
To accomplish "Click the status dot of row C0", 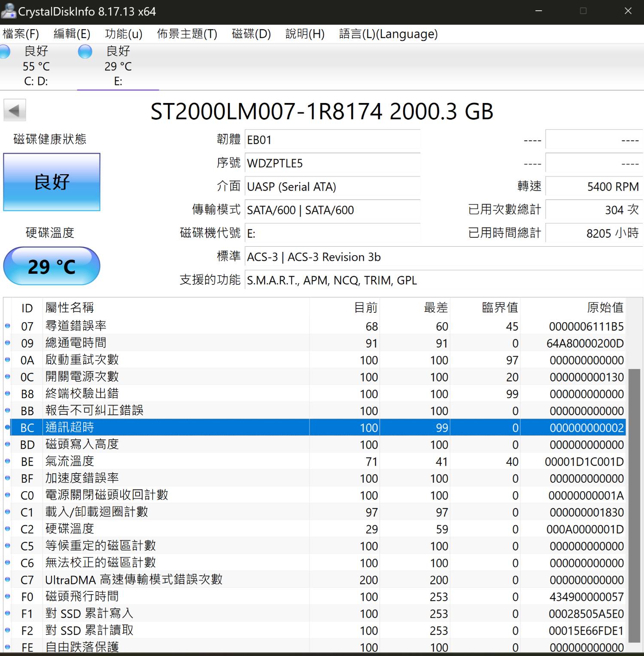I will coord(7,495).
